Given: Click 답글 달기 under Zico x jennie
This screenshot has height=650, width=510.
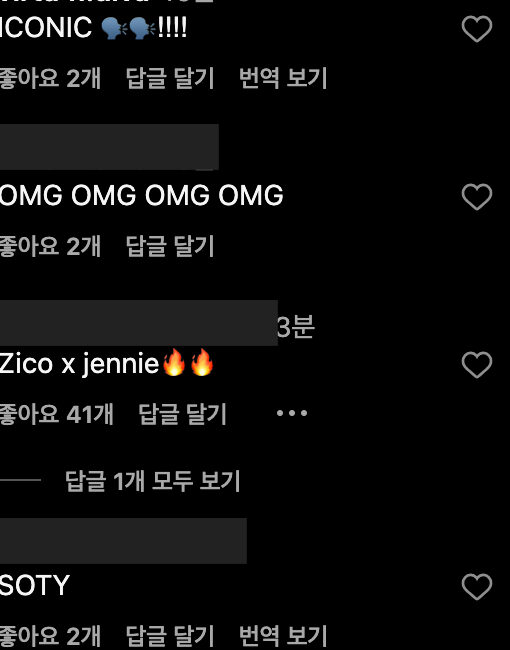Looking at the screenshot, I should coord(182,414).
